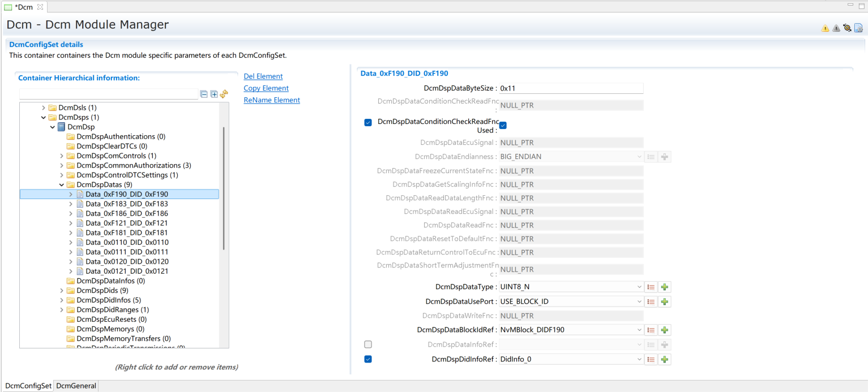The width and height of the screenshot is (868, 392).
Task: Open the DcmDspDataType dropdown
Action: (x=571, y=287)
